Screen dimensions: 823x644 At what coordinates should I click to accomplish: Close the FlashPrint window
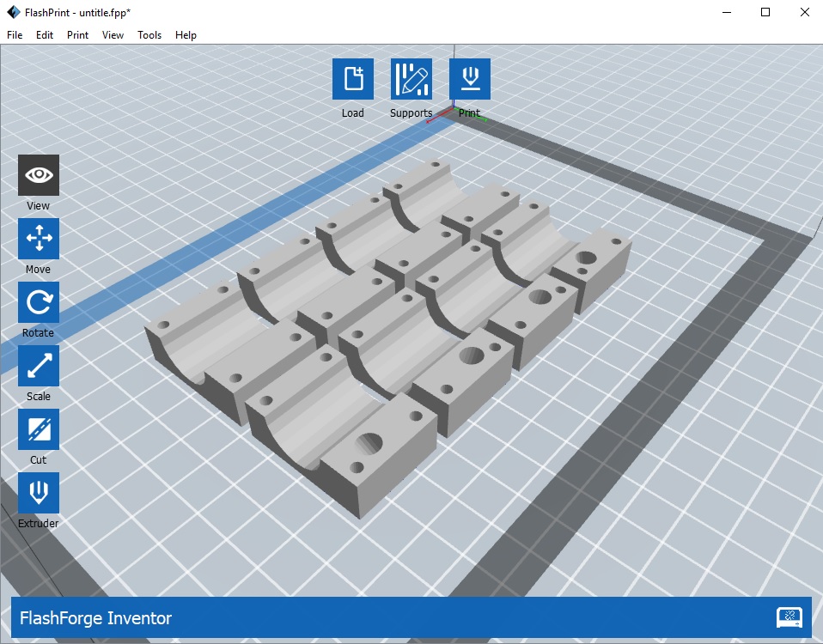coord(805,12)
